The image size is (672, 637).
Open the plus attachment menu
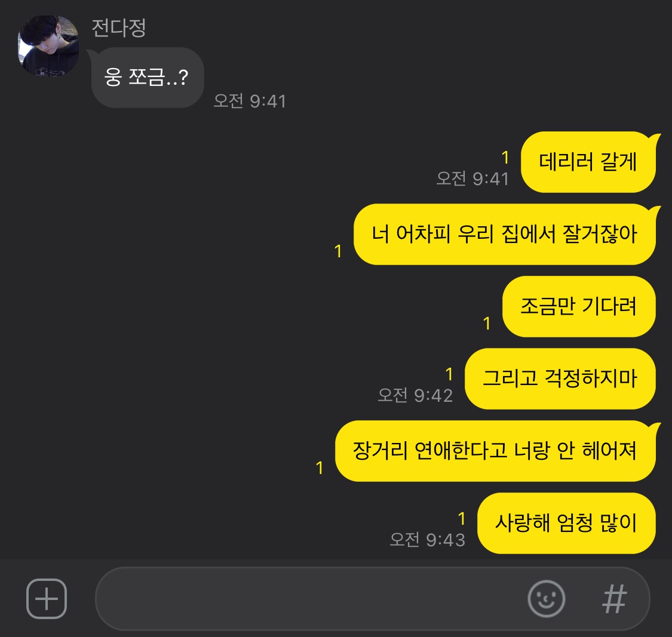(x=46, y=598)
